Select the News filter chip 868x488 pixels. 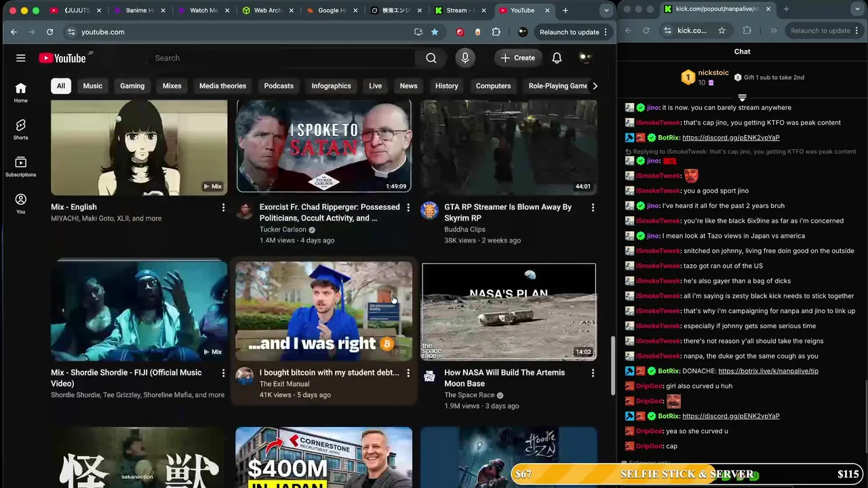408,86
